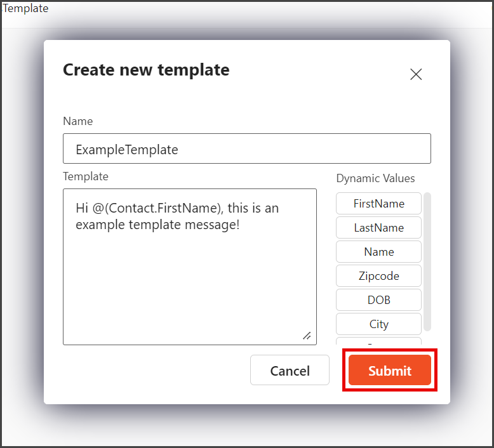The height and width of the screenshot is (448, 494).
Task: Click the Template page heading behind the dialog
Action: pyautogui.click(x=25, y=8)
